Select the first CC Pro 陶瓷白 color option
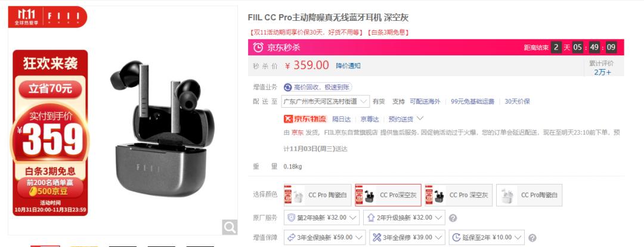The image size is (644, 247). pos(317,195)
